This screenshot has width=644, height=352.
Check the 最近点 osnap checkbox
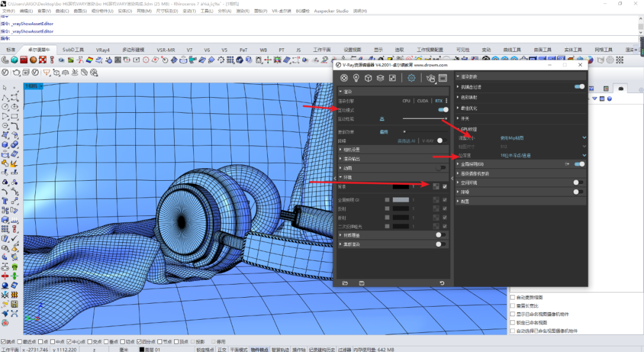(20, 342)
